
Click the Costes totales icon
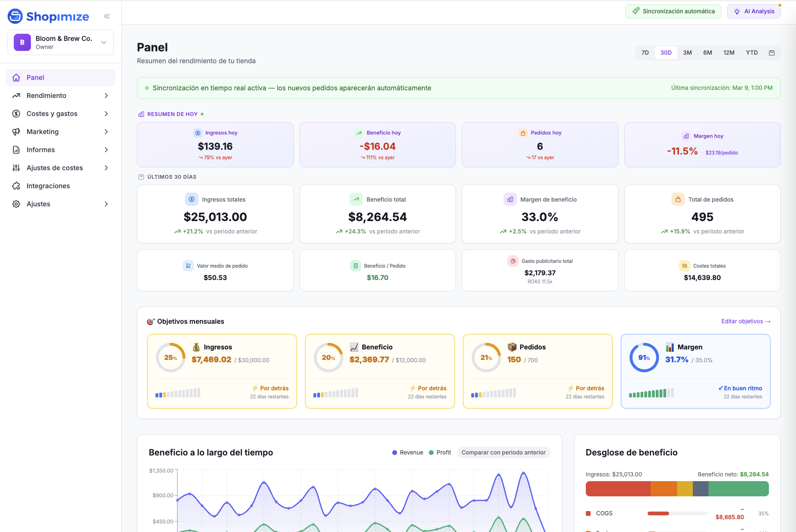click(x=685, y=266)
